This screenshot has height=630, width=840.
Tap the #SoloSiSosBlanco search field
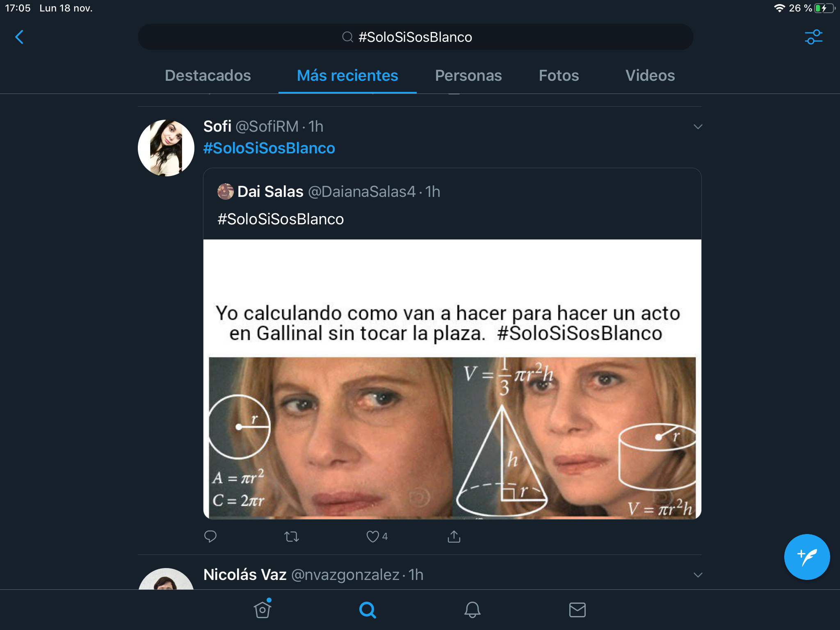415,37
